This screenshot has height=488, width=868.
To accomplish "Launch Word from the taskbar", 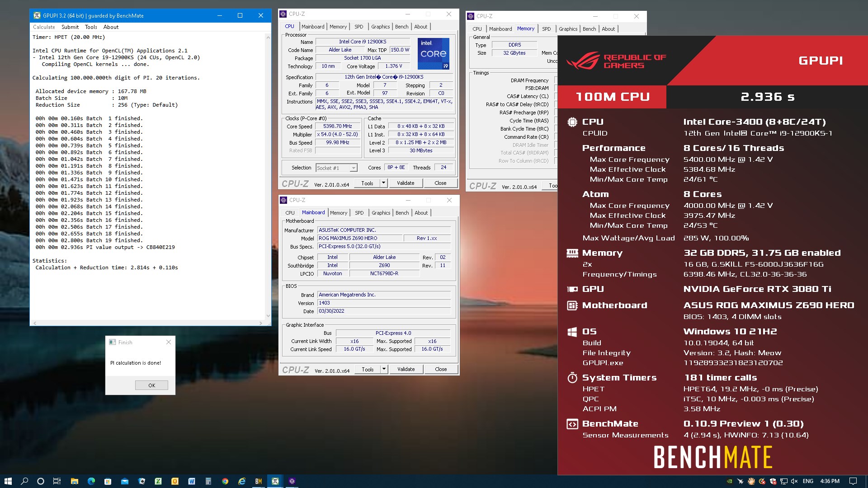I will (x=192, y=481).
